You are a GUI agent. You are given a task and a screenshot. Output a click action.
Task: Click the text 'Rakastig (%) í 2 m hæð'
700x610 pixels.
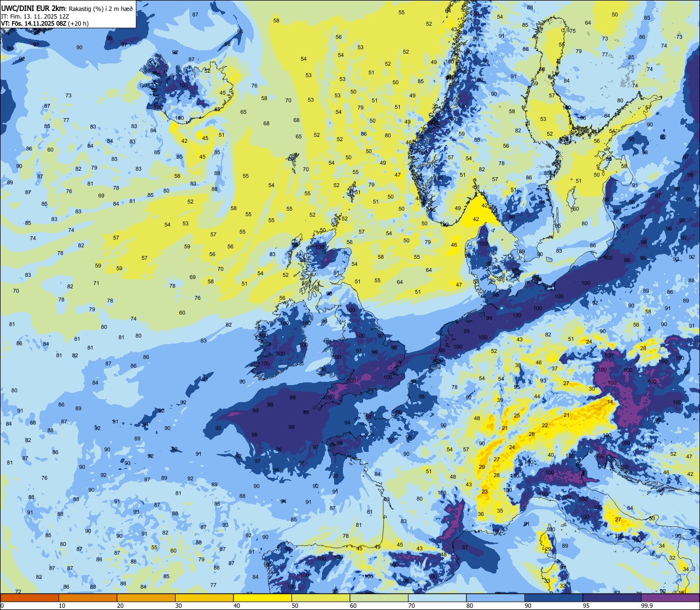pos(101,8)
